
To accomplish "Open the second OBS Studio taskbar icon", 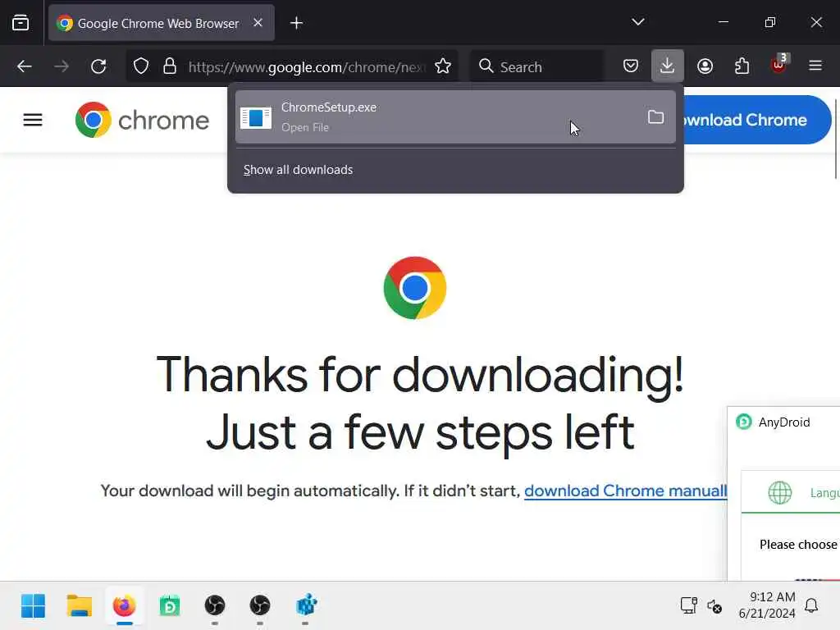I will click(260, 606).
